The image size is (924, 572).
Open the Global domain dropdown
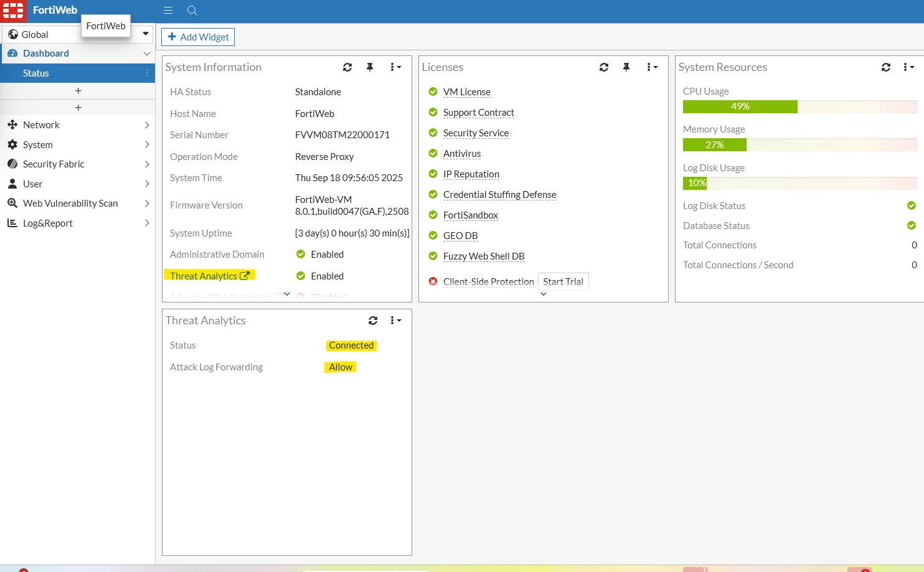146,34
